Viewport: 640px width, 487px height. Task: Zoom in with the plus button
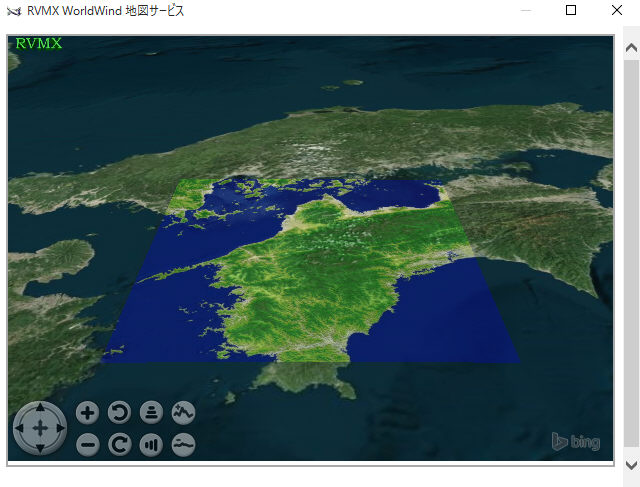click(x=88, y=412)
